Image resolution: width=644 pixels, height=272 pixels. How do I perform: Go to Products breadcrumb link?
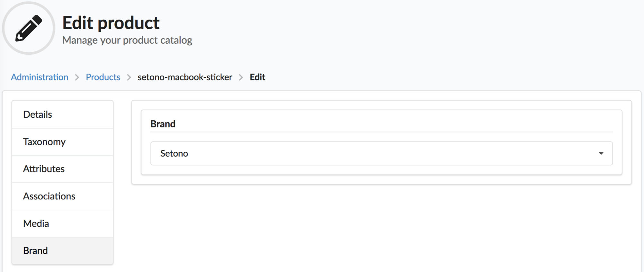103,77
